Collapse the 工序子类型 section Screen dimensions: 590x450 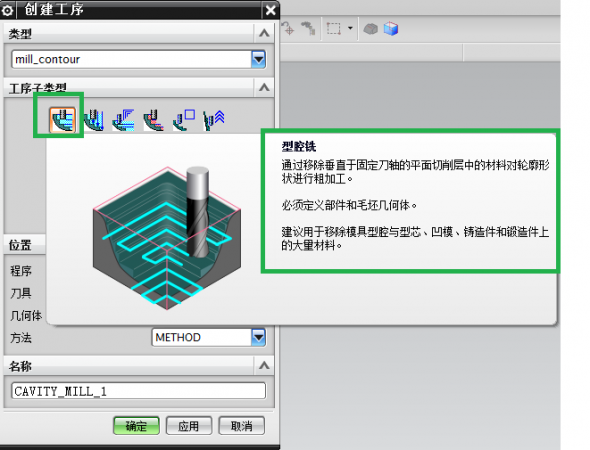tap(264, 88)
